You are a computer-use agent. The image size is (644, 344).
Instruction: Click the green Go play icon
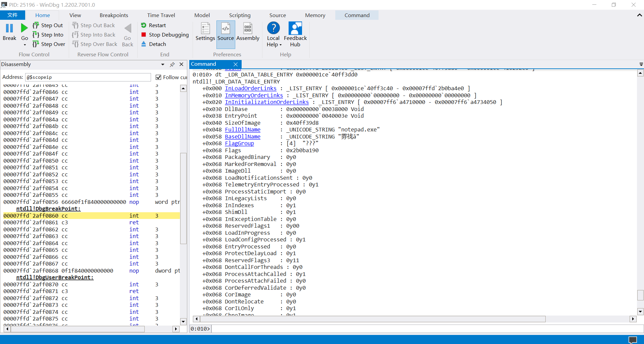[x=24, y=28]
